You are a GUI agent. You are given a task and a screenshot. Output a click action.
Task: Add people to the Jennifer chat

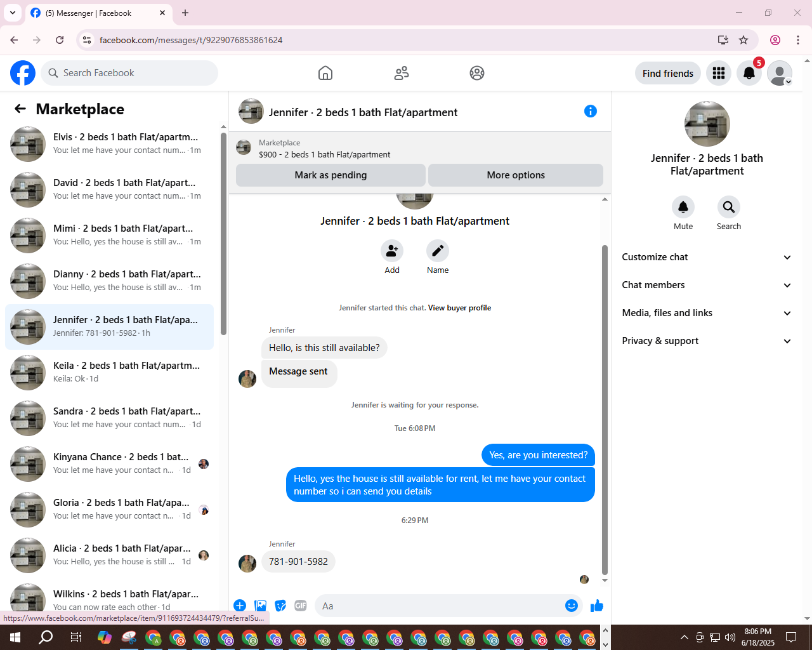392,251
